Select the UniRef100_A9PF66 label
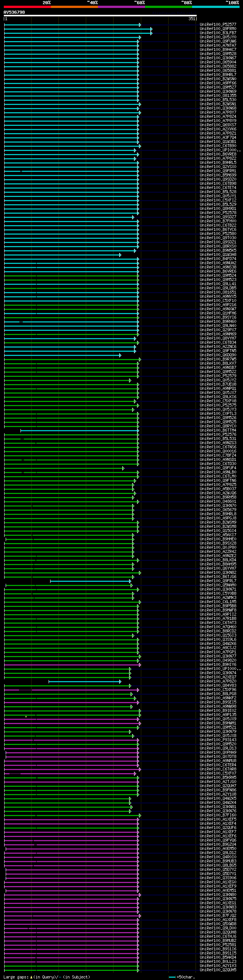 coord(218,83)
